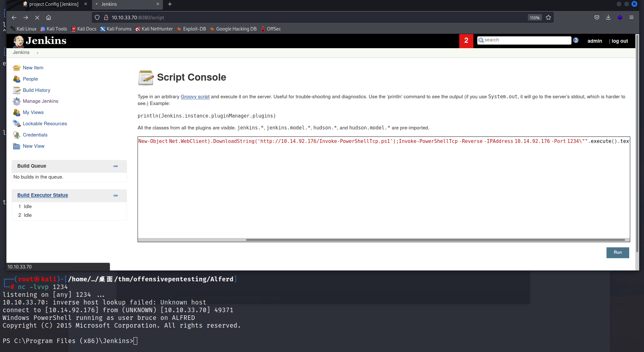
Task: Click the Manage Jenkins gear icon
Action: [17, 101]
